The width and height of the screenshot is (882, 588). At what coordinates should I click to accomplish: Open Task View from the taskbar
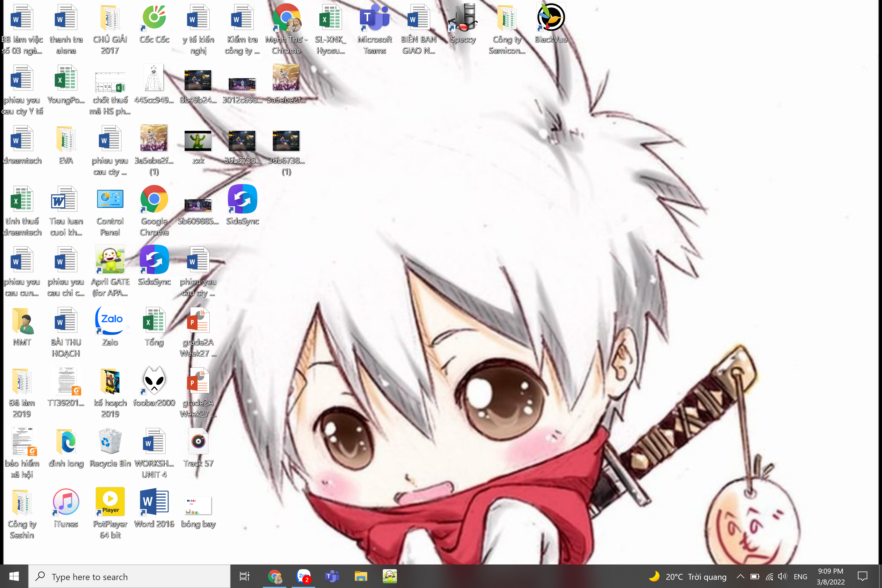click(x=245, y=576)
